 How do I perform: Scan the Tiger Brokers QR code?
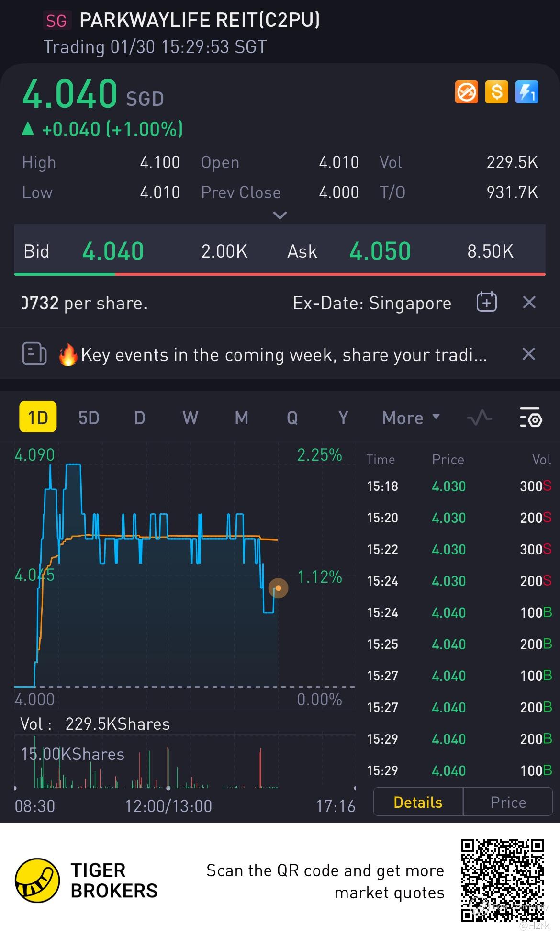(x=502, y=880)
